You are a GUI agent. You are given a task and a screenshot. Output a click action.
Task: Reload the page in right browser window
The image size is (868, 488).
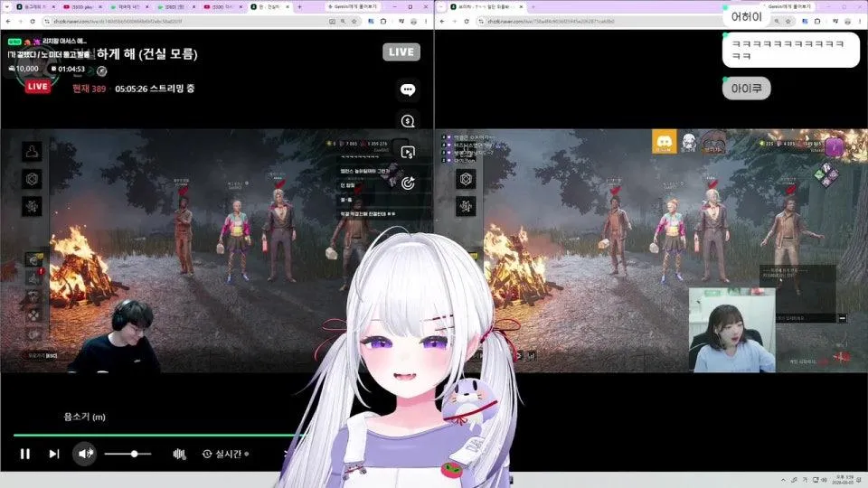[x=467, y=21]
